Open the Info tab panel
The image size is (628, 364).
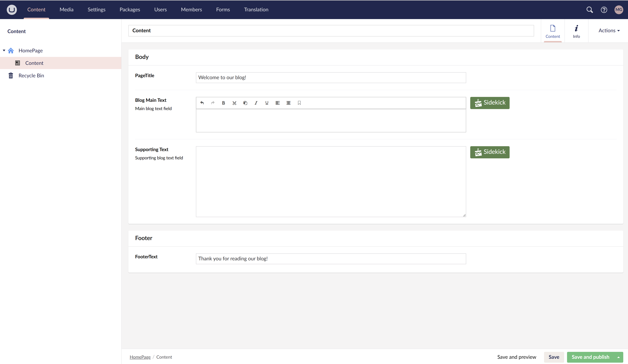[x=576, y=31]
